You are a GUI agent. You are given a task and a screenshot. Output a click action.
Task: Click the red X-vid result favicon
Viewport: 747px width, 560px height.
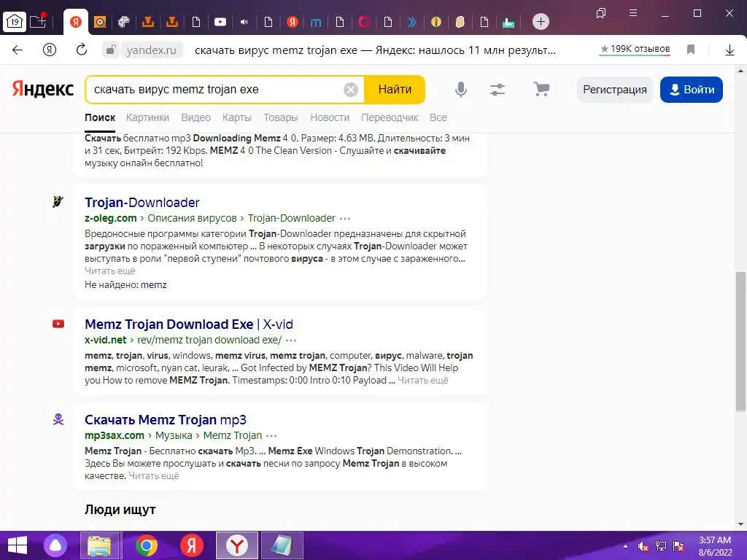[x=58, y=324]
